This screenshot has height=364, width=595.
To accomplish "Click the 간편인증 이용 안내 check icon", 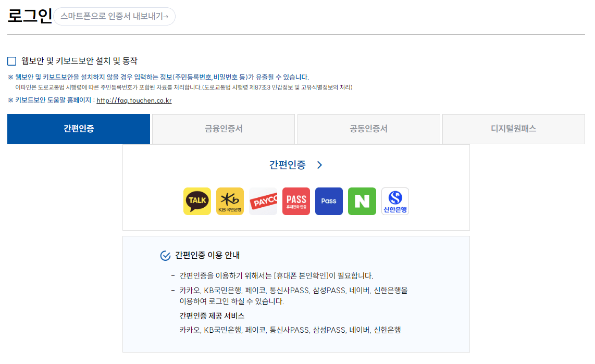I will click(x=165, y=256).
